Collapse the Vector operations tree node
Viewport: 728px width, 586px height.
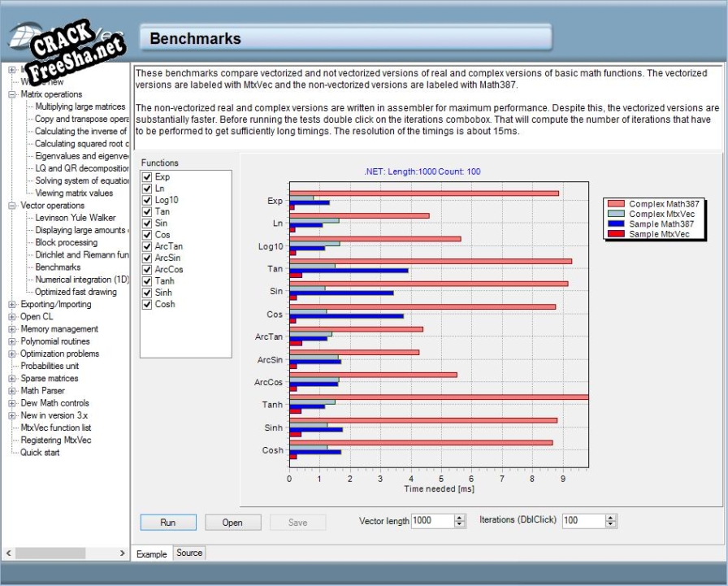point(12,206)
